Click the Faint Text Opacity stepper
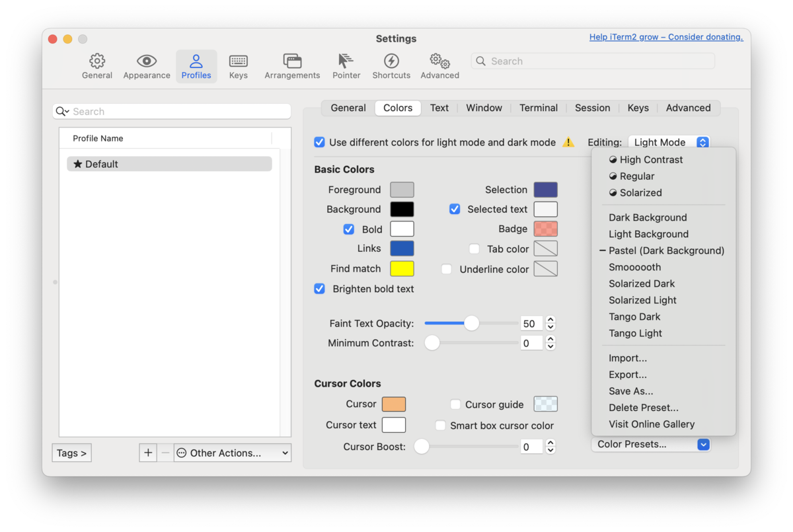 [550, 324]
